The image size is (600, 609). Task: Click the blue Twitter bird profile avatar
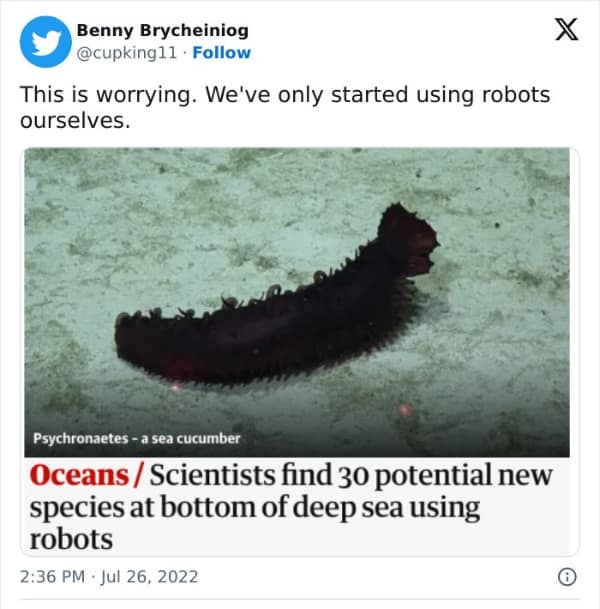click(45, 42)
